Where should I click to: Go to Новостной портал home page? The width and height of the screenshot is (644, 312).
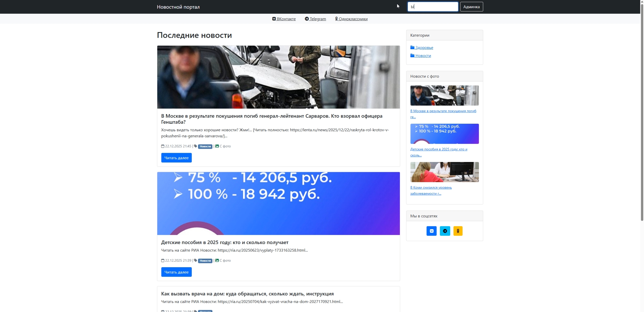178,7
